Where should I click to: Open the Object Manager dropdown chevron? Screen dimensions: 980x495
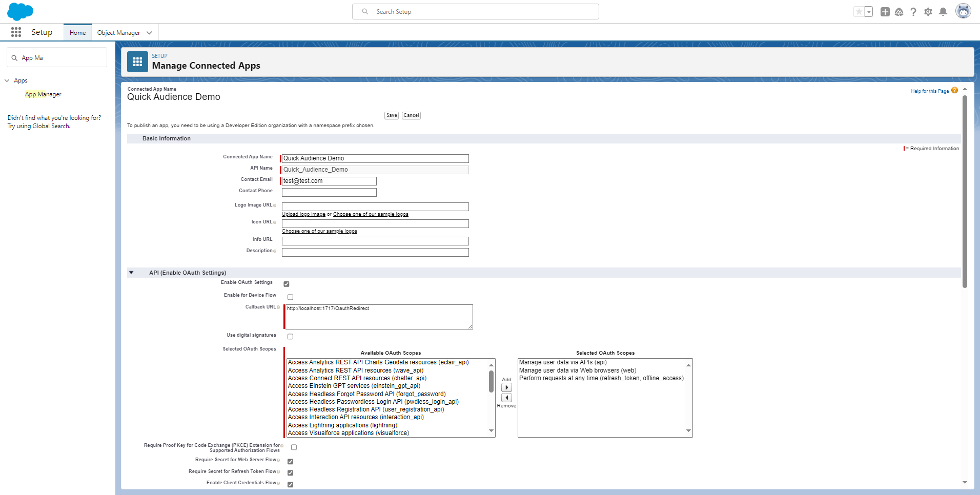[x=150, y=33]
